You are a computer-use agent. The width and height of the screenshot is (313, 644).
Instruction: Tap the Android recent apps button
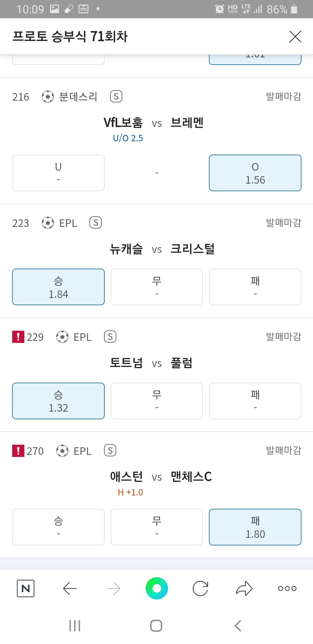coord(75,626)
